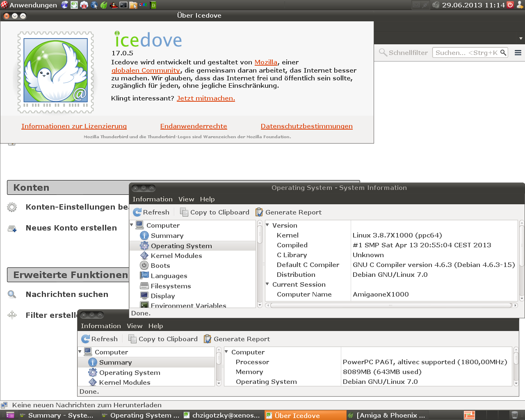This screenshot has width=525, height=420.
Task: Select Kernel Modules in upper tree
Action: point(176,256)
